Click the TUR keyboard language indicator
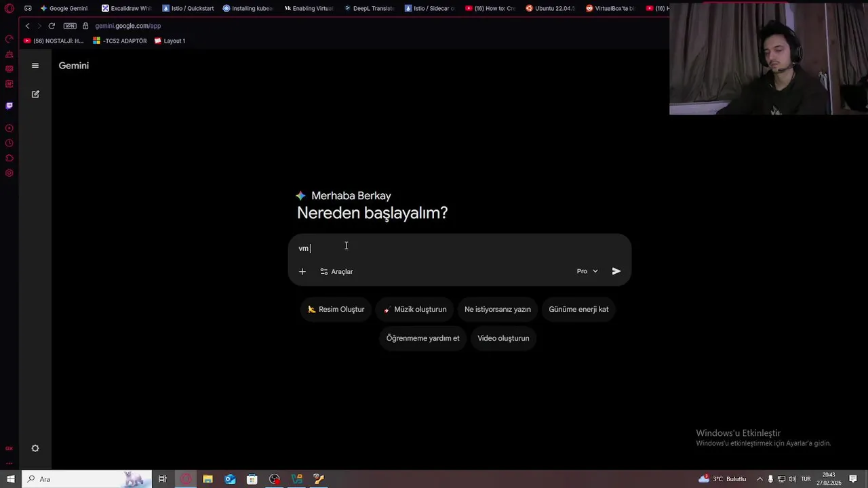Screen dimensions: 868x488 click(806, 479)
